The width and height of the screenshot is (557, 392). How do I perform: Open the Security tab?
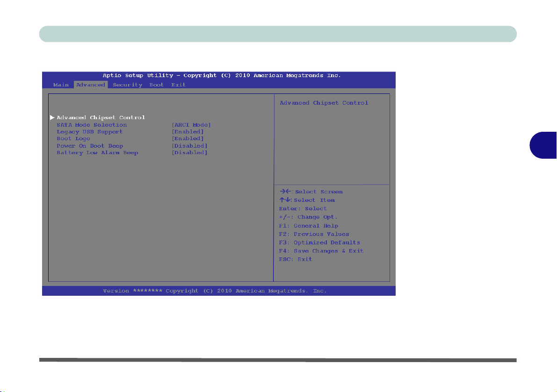[127, 85]
